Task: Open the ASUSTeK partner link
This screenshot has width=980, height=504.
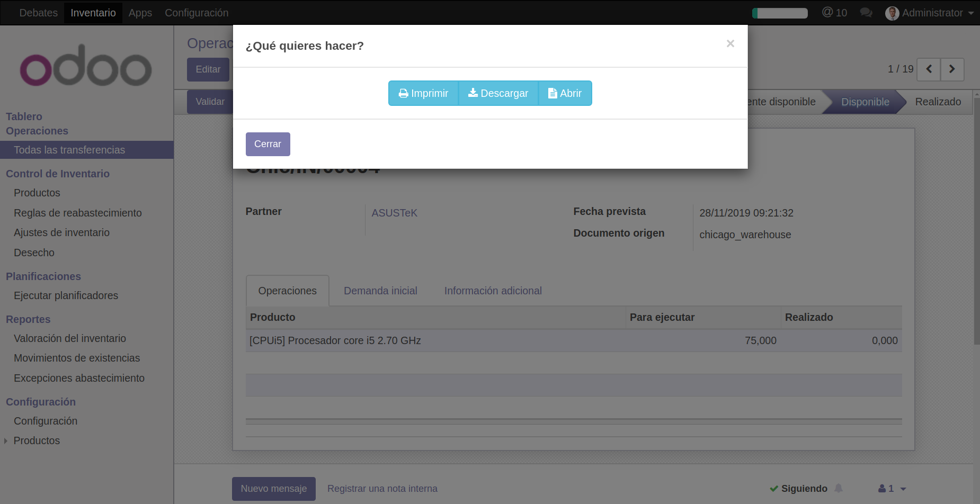Action: pos(394,213)
